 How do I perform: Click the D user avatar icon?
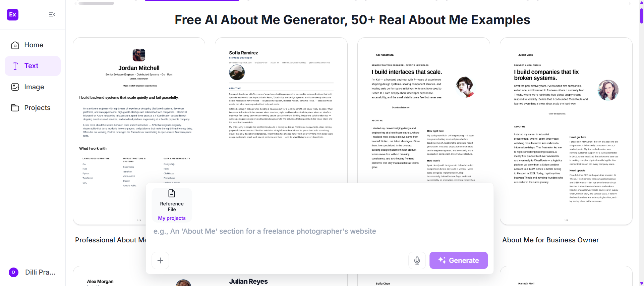coord(13,272)
